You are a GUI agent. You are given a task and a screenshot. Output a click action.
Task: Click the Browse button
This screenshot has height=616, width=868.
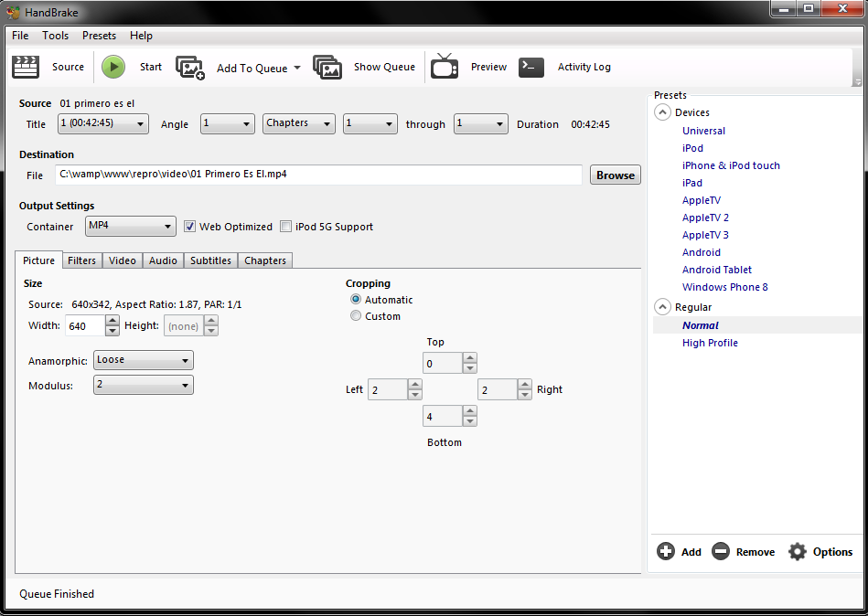pyautogui.click(x=616, y=175)
